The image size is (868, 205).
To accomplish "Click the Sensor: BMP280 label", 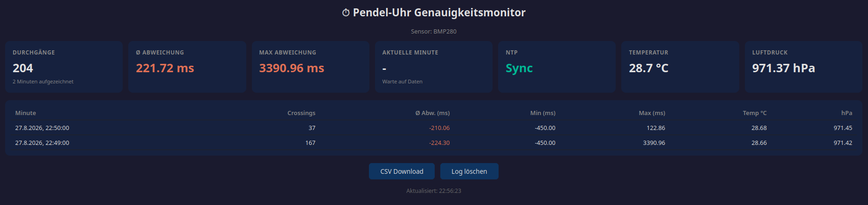I will [x=434, y=31].
